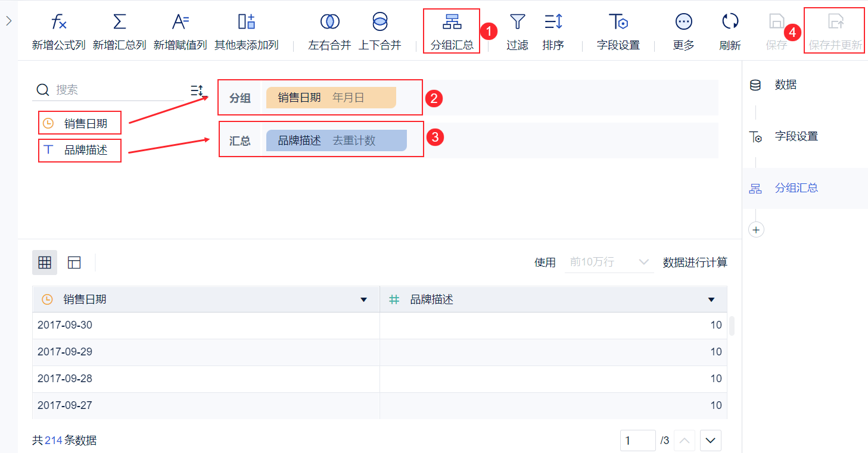Switch to the alternate layout view
The width and height of the screenshot is (868, 453).
(74, 263)
